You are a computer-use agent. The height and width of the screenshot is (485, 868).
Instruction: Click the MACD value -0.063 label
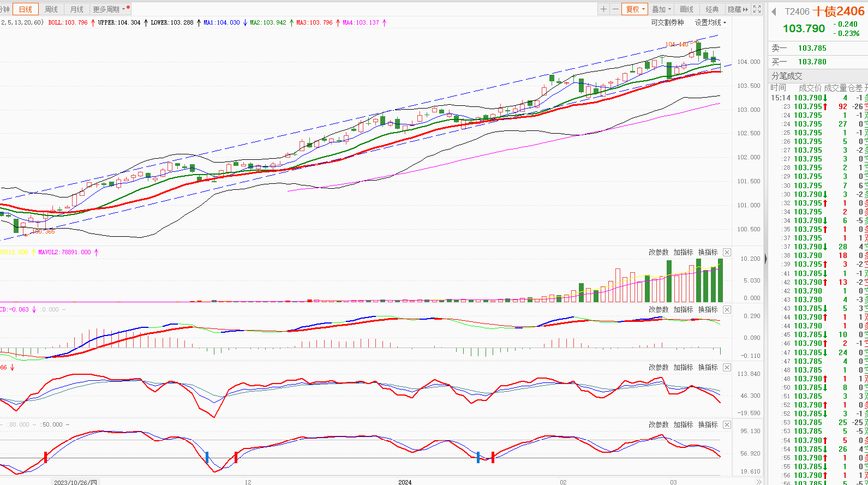click(x=14, y=309)
